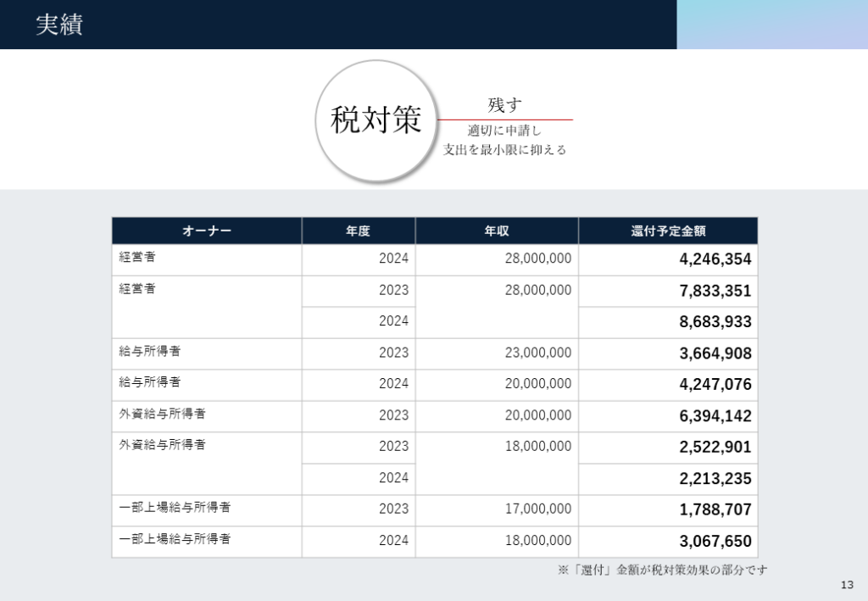Click year 2024 in the 4,247,076 row
The image size is (868, 601).
(393, 383)
